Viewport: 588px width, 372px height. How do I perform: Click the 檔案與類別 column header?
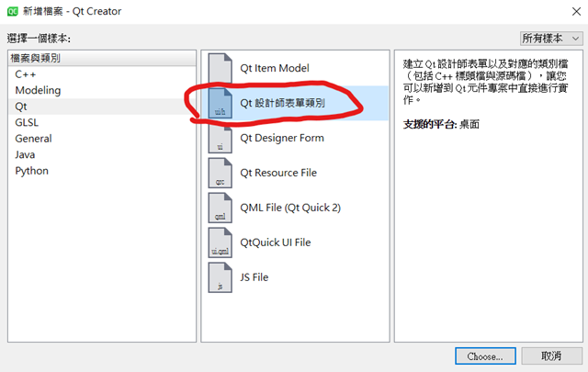coord(102,58)
